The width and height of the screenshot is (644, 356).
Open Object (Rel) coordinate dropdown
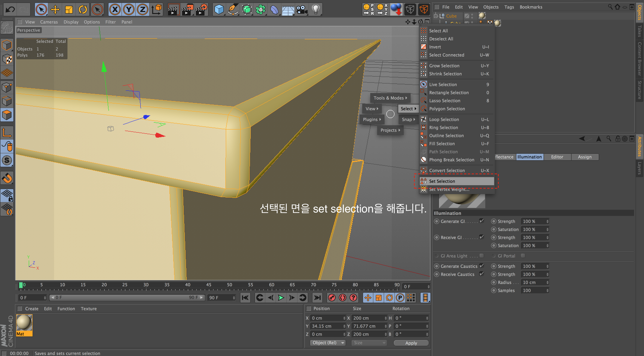pos(328,343)
